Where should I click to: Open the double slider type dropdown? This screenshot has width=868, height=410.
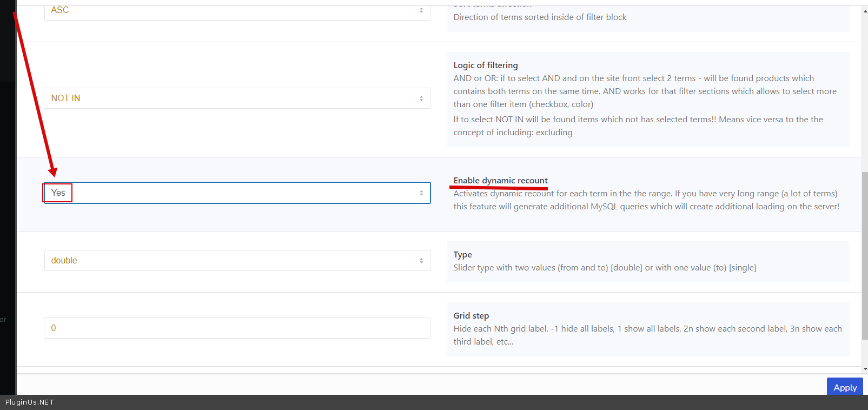coord(227,261)
